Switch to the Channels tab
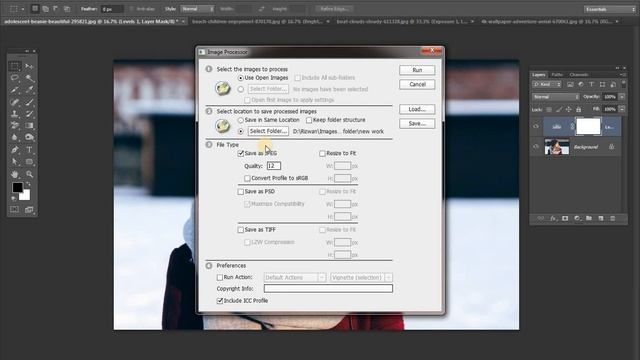Screen dimensions: 640x360 coord(579,75)
